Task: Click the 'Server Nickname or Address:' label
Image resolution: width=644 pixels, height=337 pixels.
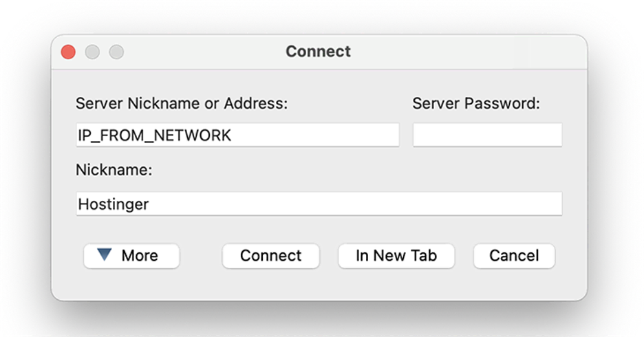Action: click(x=181, y=104)
